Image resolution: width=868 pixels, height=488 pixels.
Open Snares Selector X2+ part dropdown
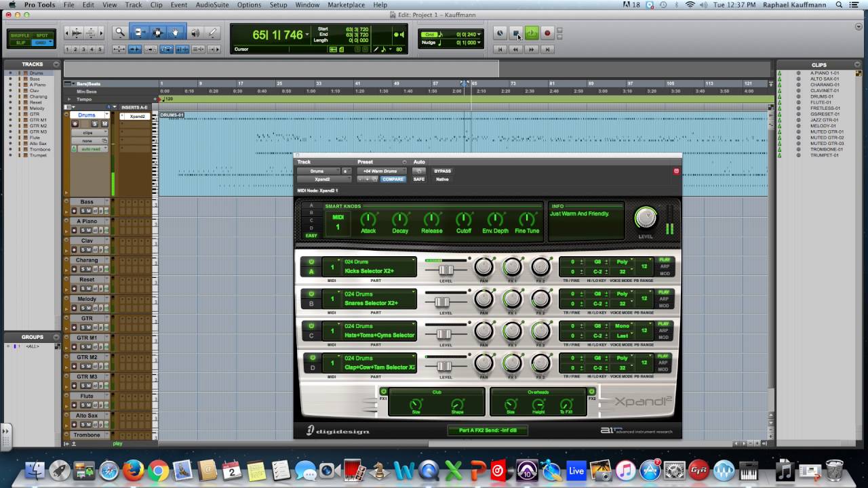[x=379, y=298]
